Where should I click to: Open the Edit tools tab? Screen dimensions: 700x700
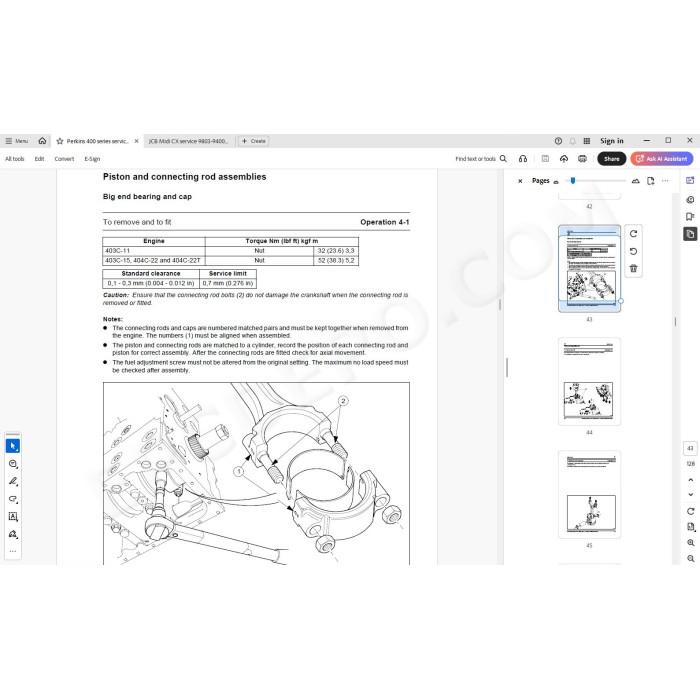(x=39, y=159)
